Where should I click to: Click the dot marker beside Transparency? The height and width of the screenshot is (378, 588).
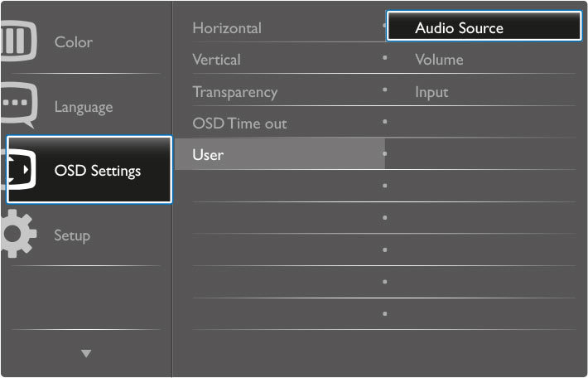tap(385, 90)
